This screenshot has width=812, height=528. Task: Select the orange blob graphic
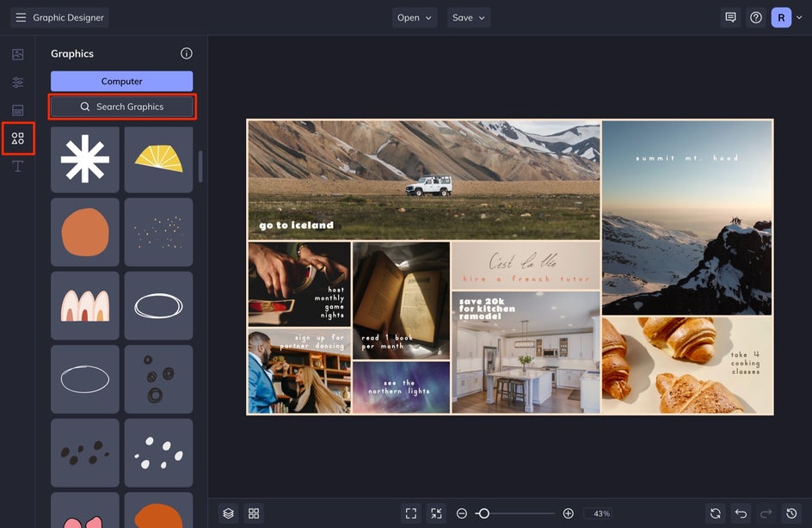[x=85, y=232]
